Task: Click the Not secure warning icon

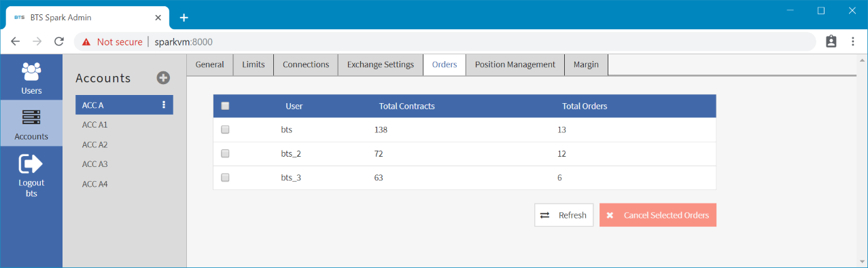Action: click(x=86, y=42)
